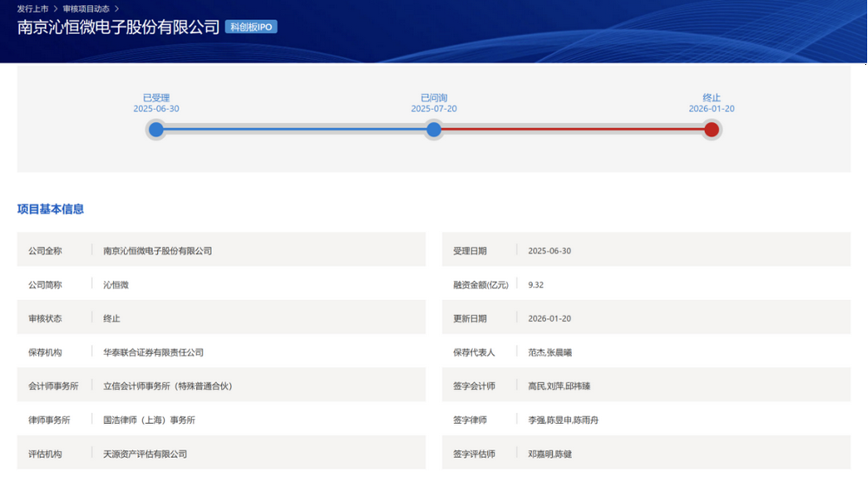The height and width of the screenshot is (483, 868).
Task: Click the 已受理 blue timeline dot
Action: [x=156, y=129]
